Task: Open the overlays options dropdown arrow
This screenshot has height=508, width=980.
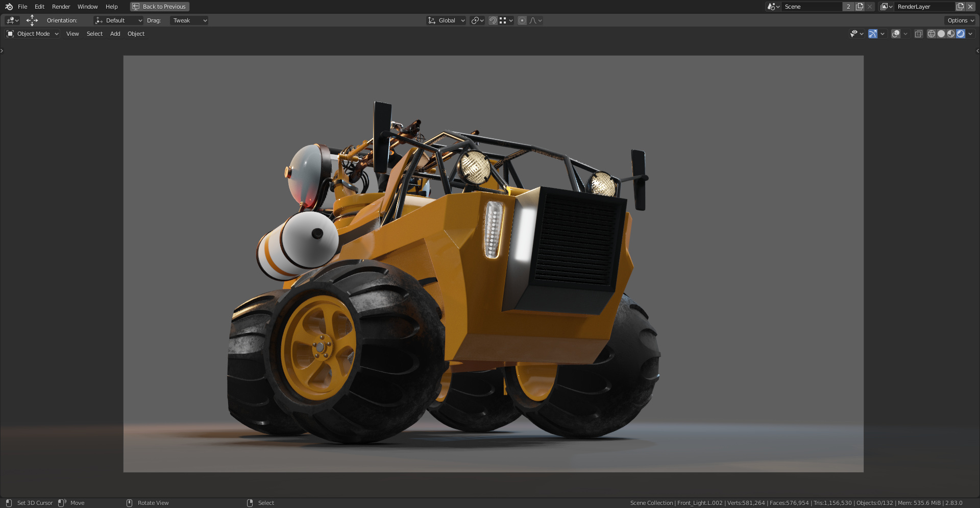Action: [x=905, y=34]
